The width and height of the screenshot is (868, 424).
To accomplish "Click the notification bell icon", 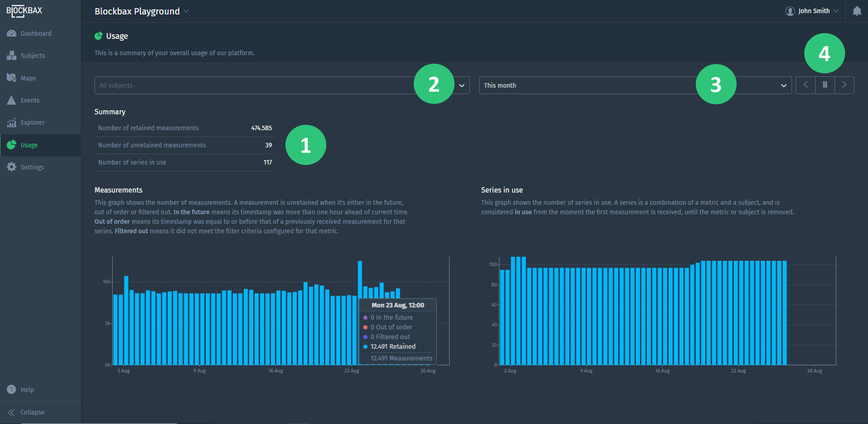I will [x=857, y=11].
